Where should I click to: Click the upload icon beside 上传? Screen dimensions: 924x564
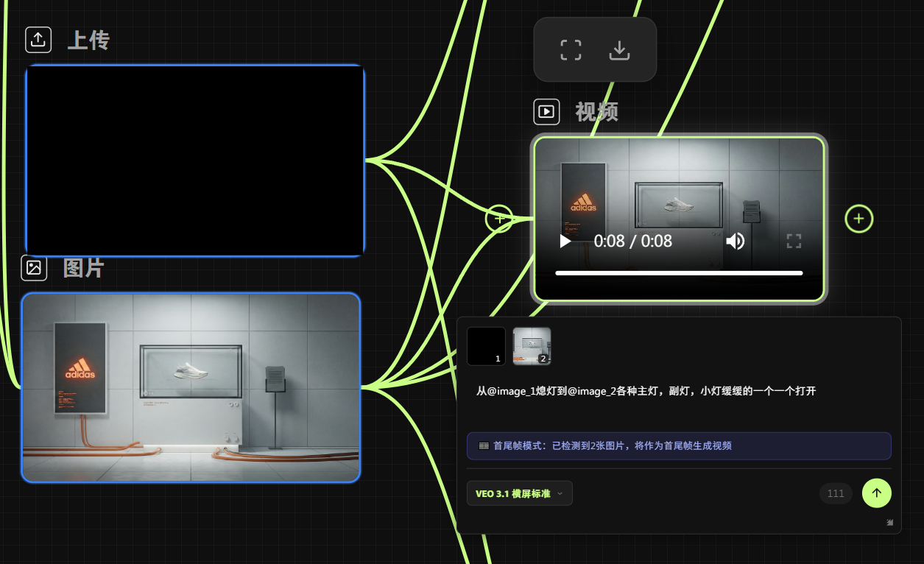tap(38, 40)
